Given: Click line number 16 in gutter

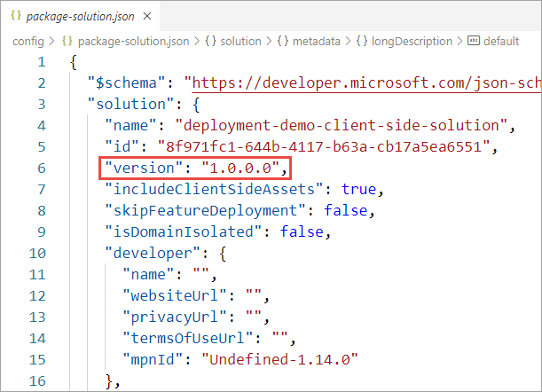Looking at the screenshot, I should [x=37, y=381].
